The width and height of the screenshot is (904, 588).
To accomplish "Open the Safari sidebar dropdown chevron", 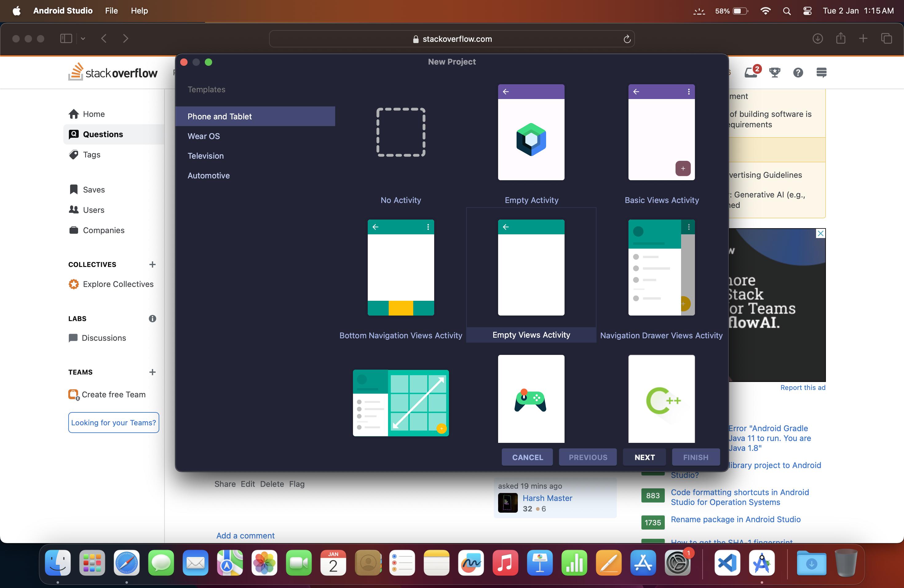I will (x=83, y=39).
